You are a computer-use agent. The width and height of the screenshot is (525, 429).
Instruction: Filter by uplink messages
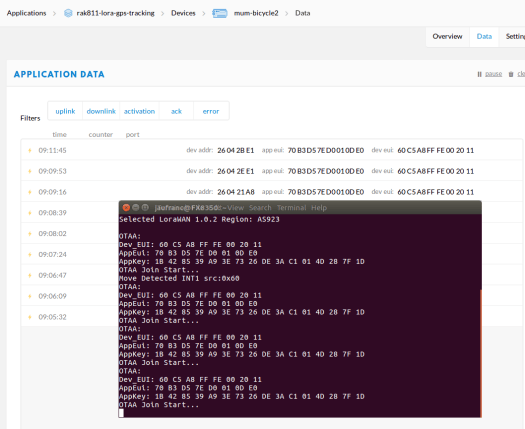point(65,111)
